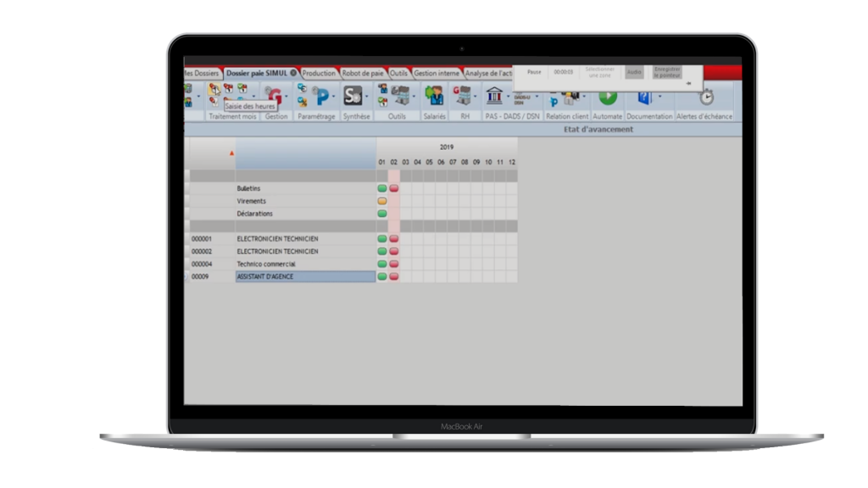Open Saisie des heures in Traitement mois
The image size is (868, 488).
[214, 88]
